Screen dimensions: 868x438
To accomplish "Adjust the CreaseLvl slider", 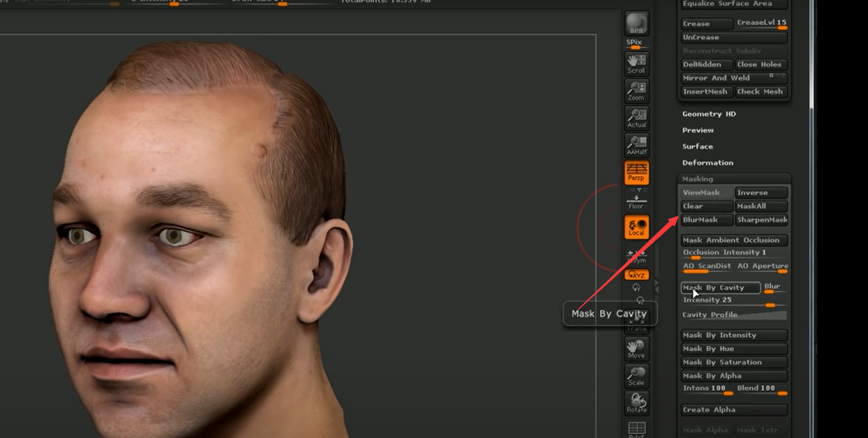I will tap(761, 24).
